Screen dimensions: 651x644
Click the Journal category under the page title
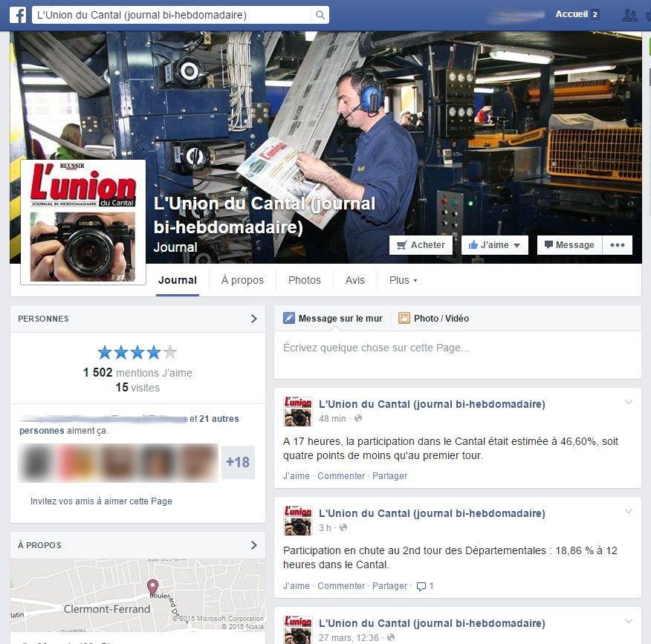click(x=175, y=247)
